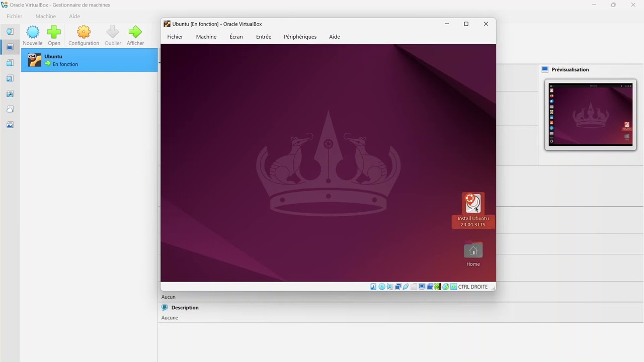The width and height of the screenshot is (644, 362).
Task: Open Fichier menu in the Ubuntu VM window
Action: click(x=175, y=37)
